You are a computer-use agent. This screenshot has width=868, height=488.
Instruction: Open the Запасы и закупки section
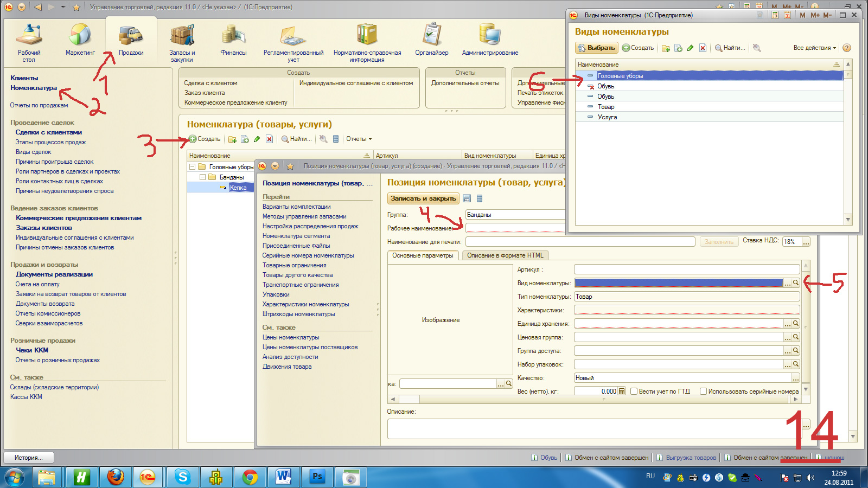[x=182, y=42]
